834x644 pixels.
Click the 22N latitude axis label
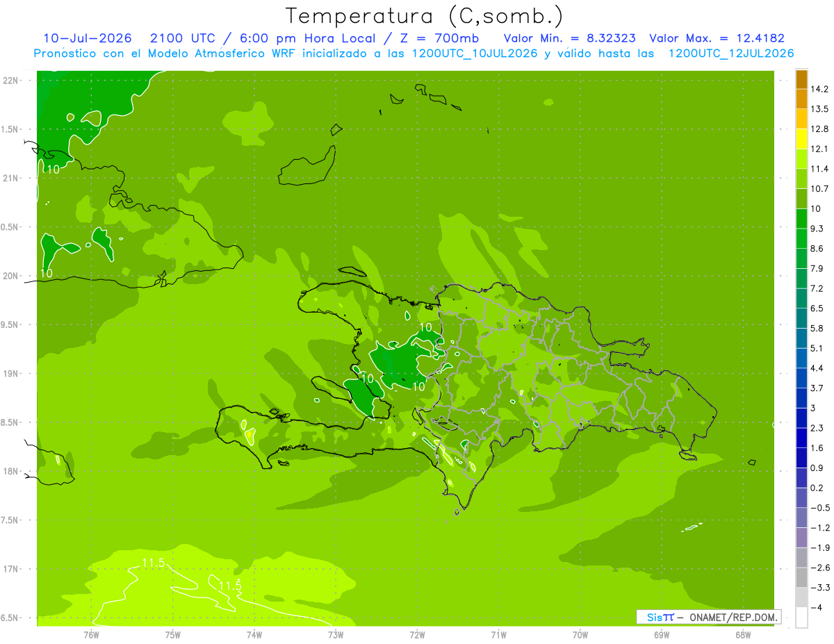(10, 81)
